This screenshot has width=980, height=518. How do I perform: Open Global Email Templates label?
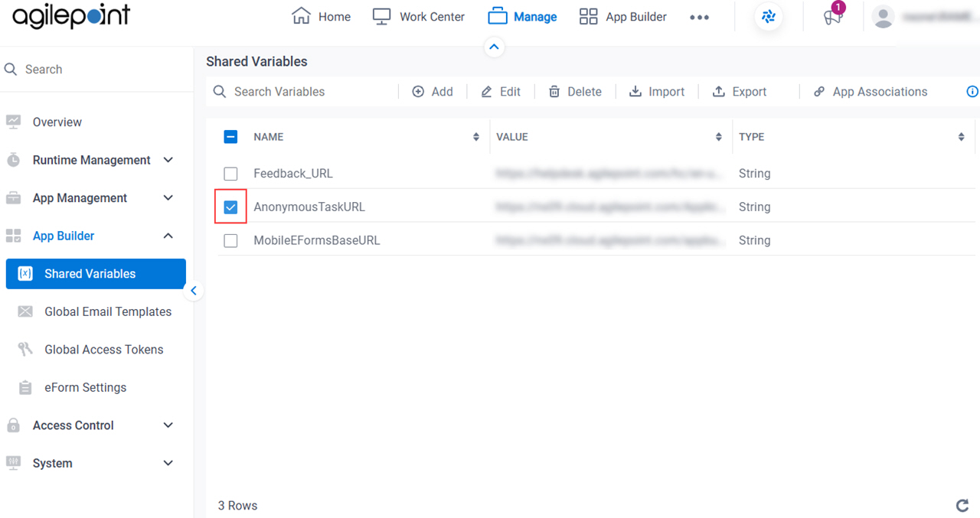108,311
